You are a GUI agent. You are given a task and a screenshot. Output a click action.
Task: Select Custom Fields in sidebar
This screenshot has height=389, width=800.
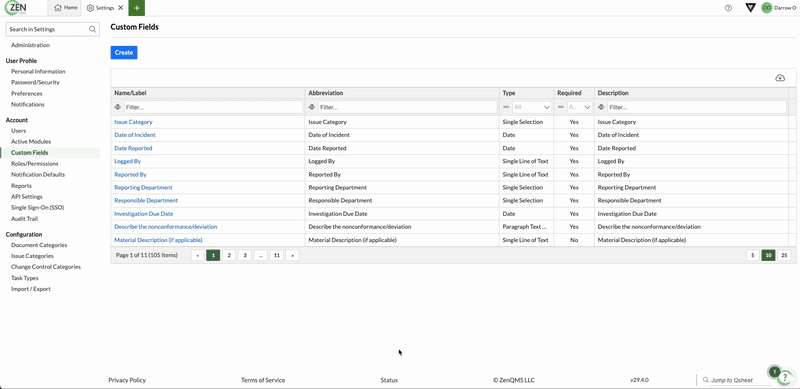(30, 153)
